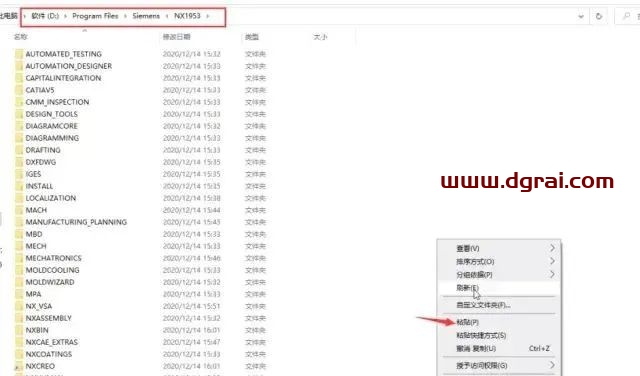
Task: Choose 自定义文件夹(F)... in the context menu
Action: click(499, 305)
